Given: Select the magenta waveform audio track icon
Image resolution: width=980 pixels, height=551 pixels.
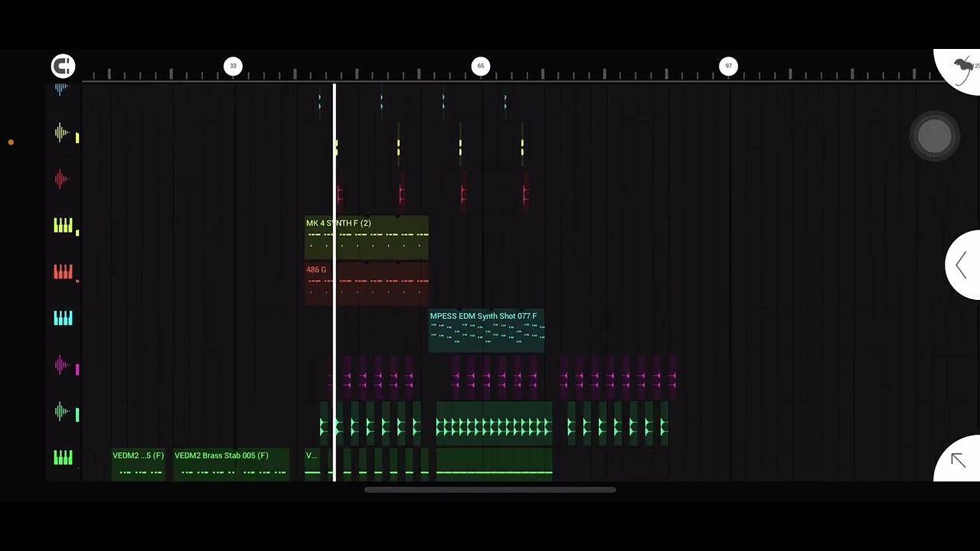Looking at the screenshot, I should (62, 365).
